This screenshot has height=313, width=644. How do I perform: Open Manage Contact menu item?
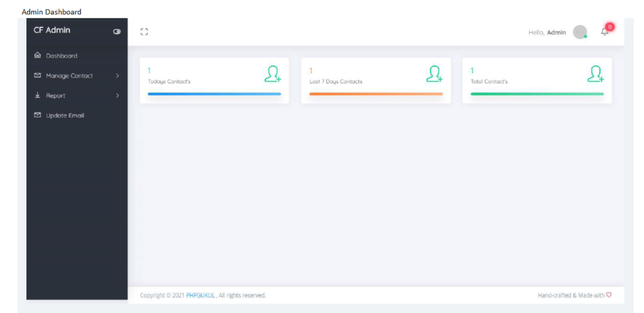point(69,76)
